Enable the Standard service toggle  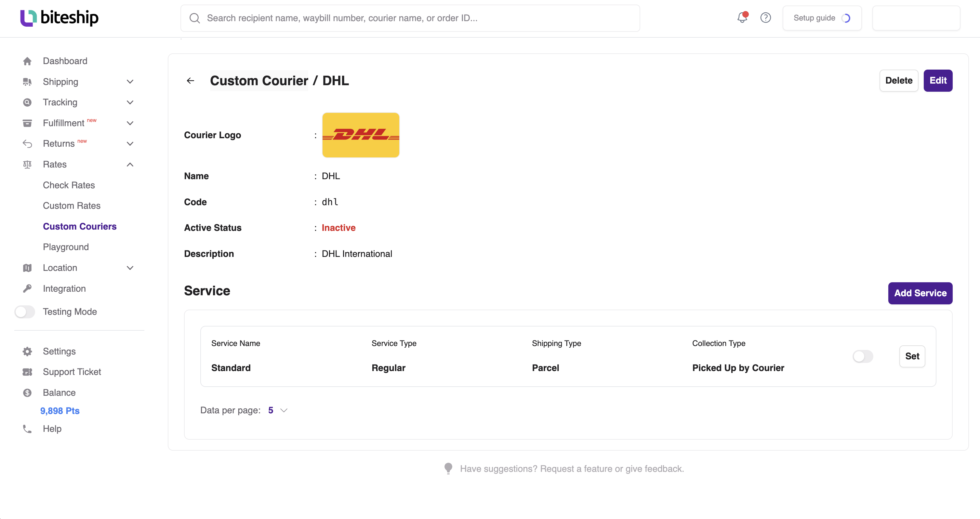tap(863, 356)
